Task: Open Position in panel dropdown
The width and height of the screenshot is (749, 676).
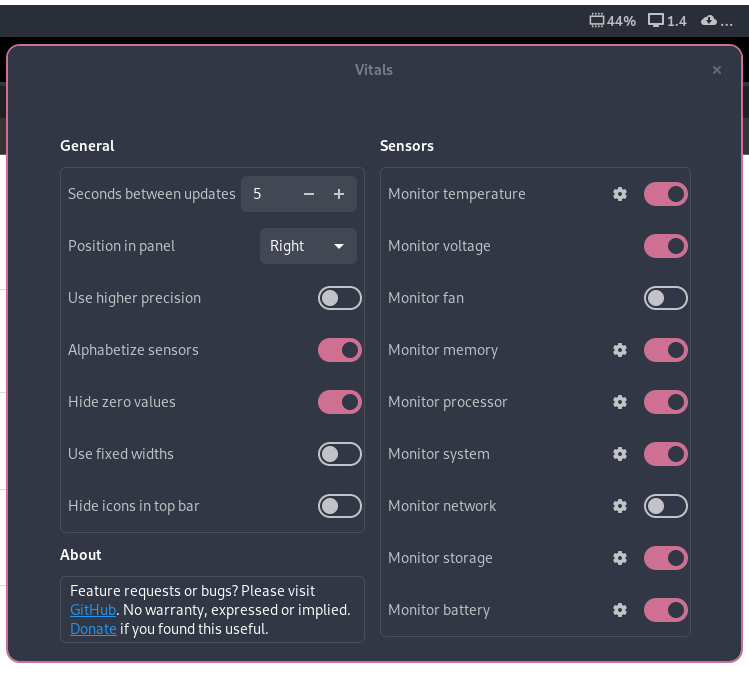Action: (308, 246)
